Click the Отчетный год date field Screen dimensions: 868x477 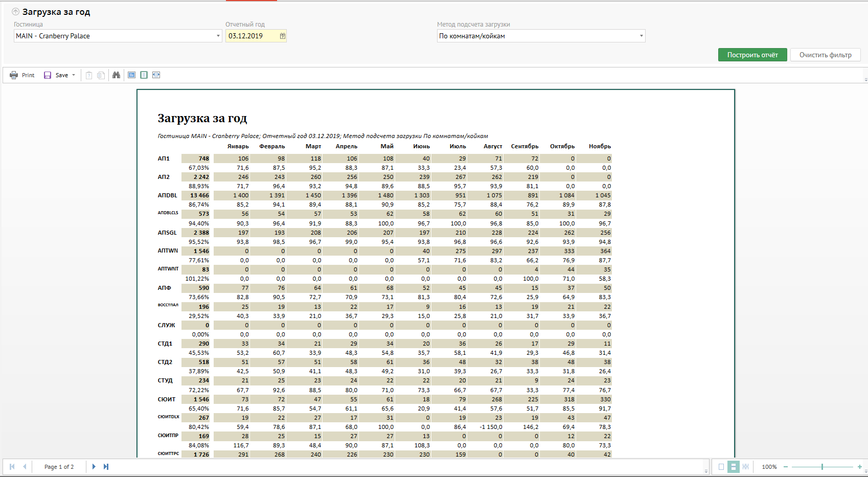[252, 36]
